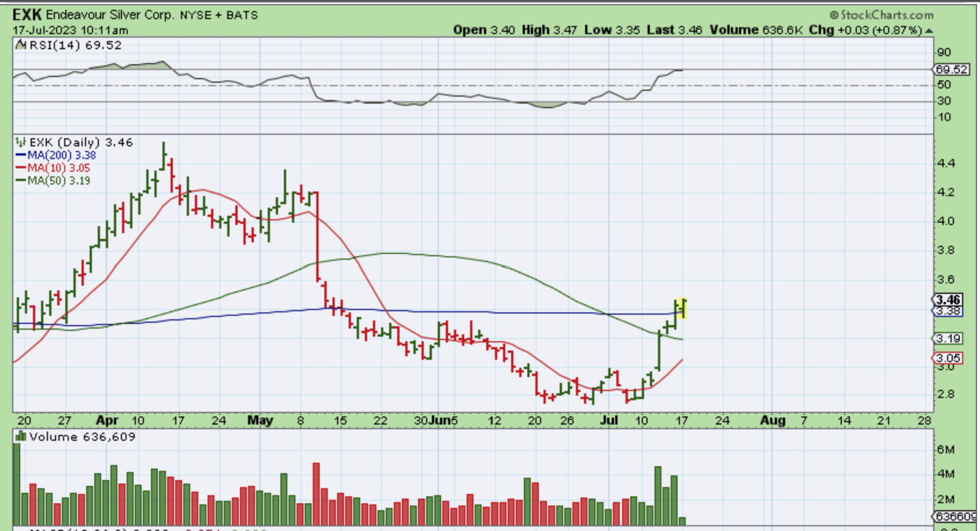
Task: Click the 2.8 price axis label
Action: click(946, 394)
